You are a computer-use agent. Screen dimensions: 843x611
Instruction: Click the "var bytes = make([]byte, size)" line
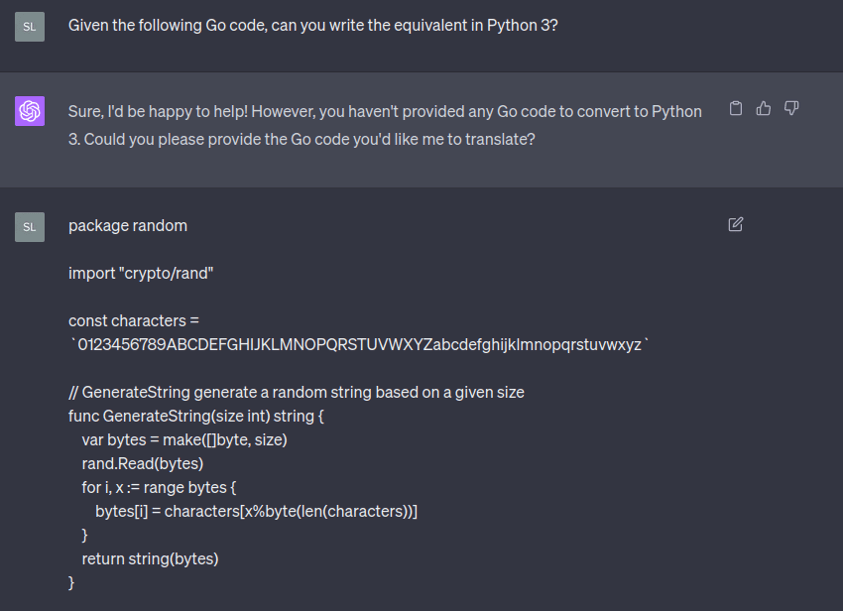pos(184,440)
